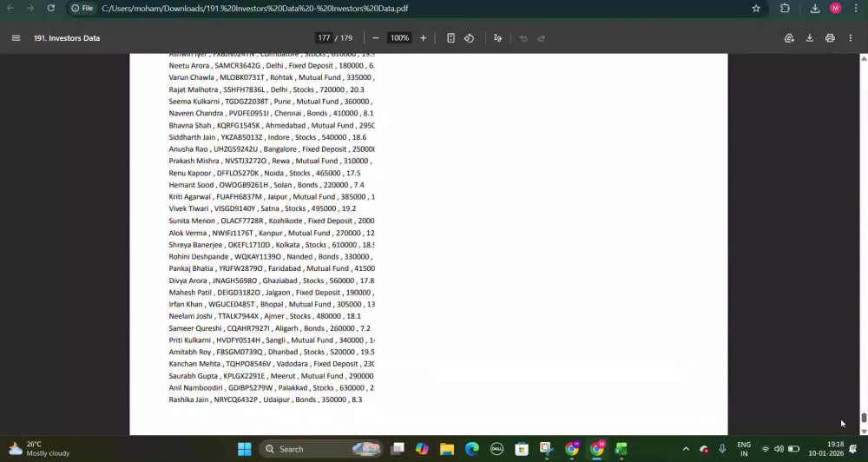Click the Neelam Joshi row text
The image size is (868, 462).
265,316
